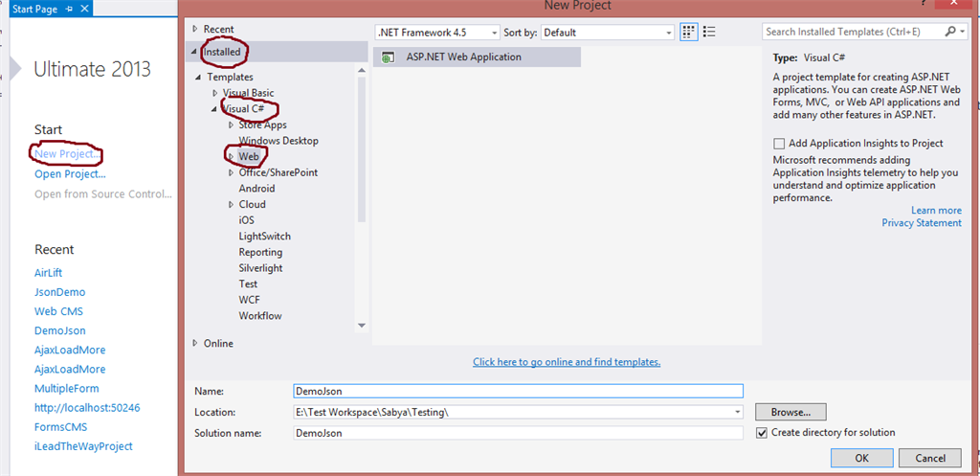Select Windows Desktop templates
This screenshot has width=980, height=476.
pyautogui.click(x=278, y=141)
